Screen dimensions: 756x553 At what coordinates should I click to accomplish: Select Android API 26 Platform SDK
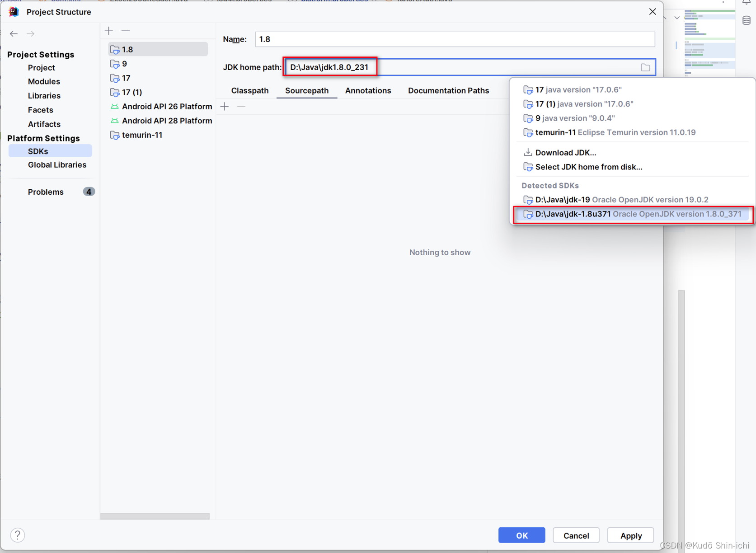161,106
